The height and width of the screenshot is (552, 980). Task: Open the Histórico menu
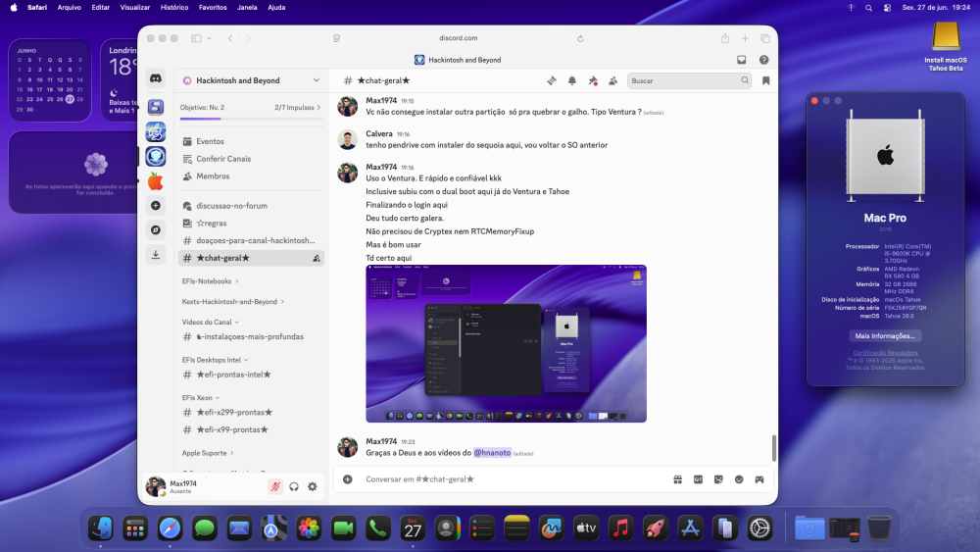point(174,8)
